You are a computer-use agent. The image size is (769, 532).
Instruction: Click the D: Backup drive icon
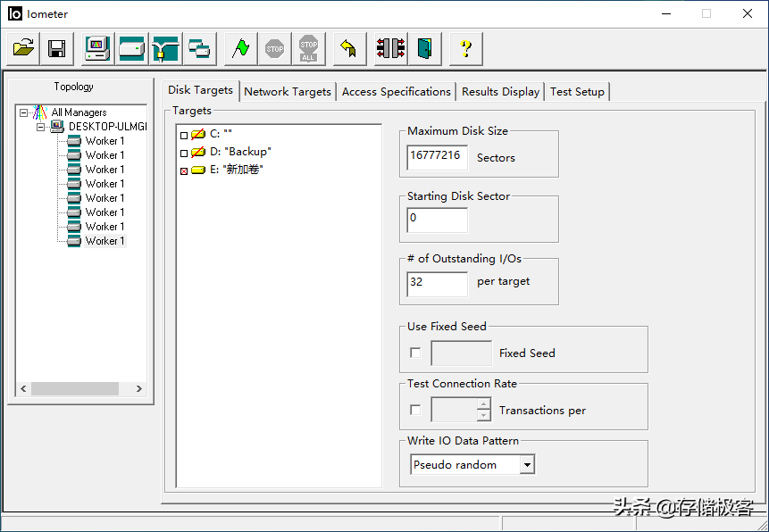[x=198, y=152]
